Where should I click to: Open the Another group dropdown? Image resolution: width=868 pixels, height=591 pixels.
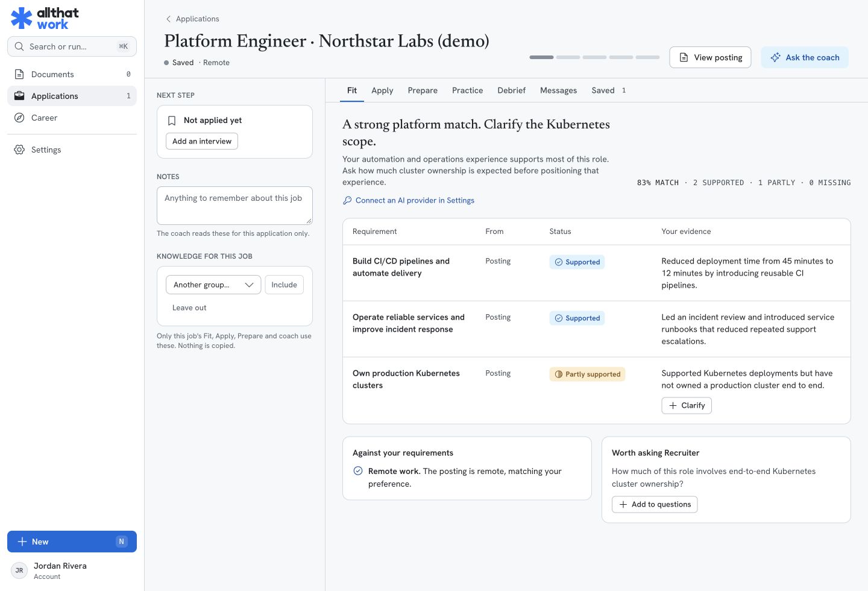[x=213, y=285]
